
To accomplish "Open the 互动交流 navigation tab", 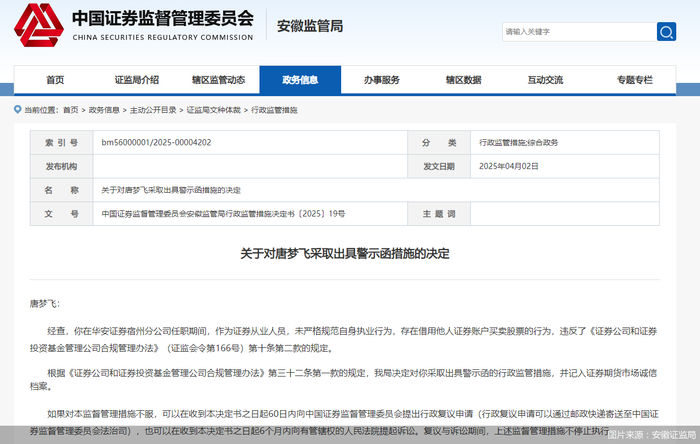I will (545, 80).
